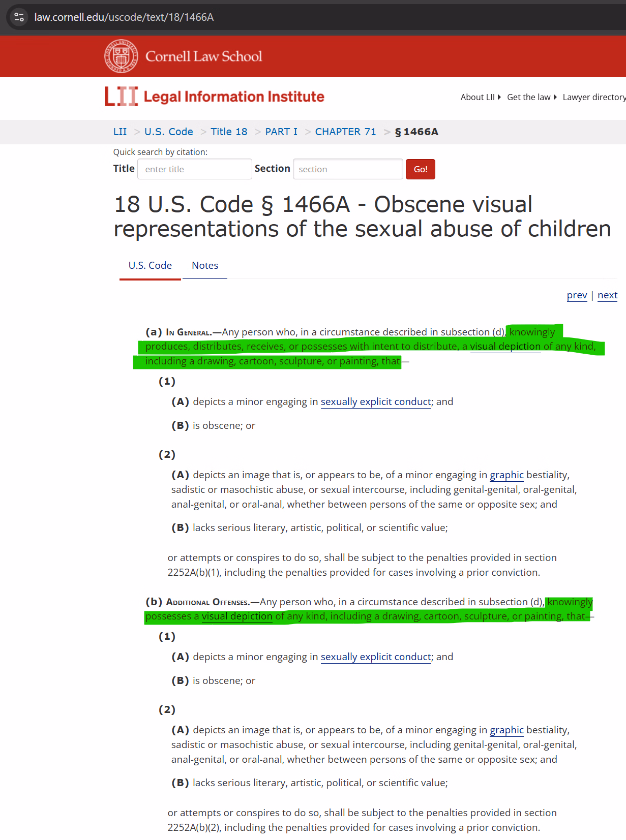Screen dimensions: 626x840
Task: Open the Lawyer directory menu
Action: pos(593,97)
